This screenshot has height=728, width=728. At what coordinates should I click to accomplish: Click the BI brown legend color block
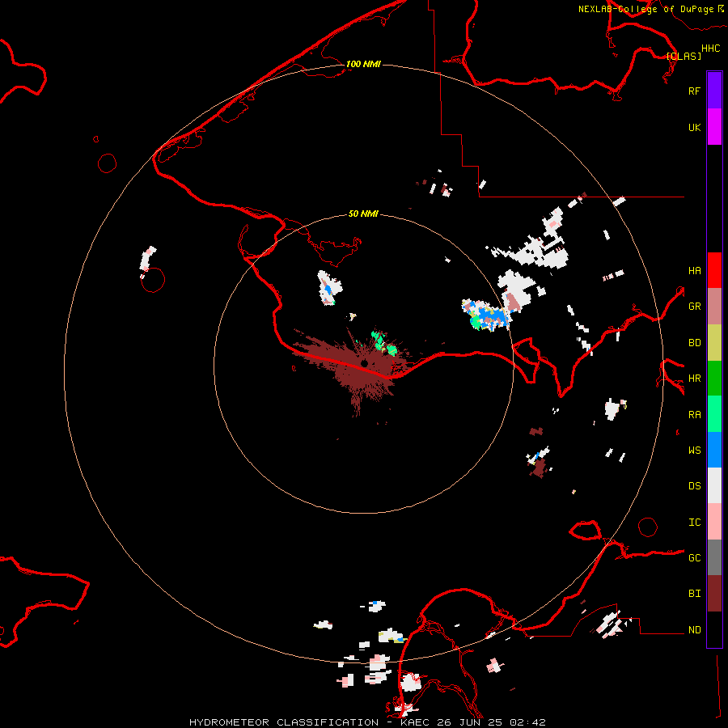point(714,594)
